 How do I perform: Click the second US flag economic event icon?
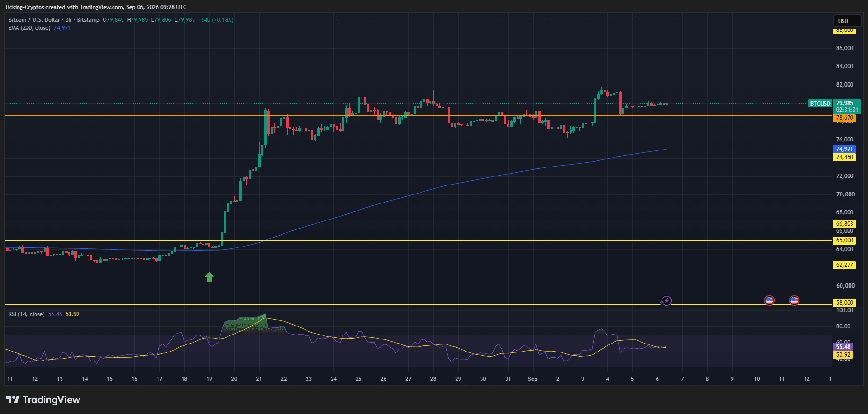point(794,300)
